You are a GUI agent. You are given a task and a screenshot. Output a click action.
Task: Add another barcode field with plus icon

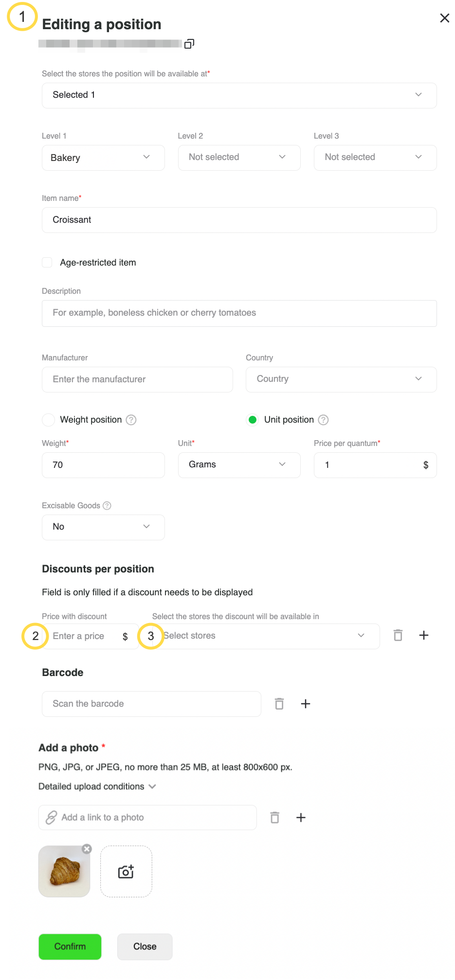[306, 704]
